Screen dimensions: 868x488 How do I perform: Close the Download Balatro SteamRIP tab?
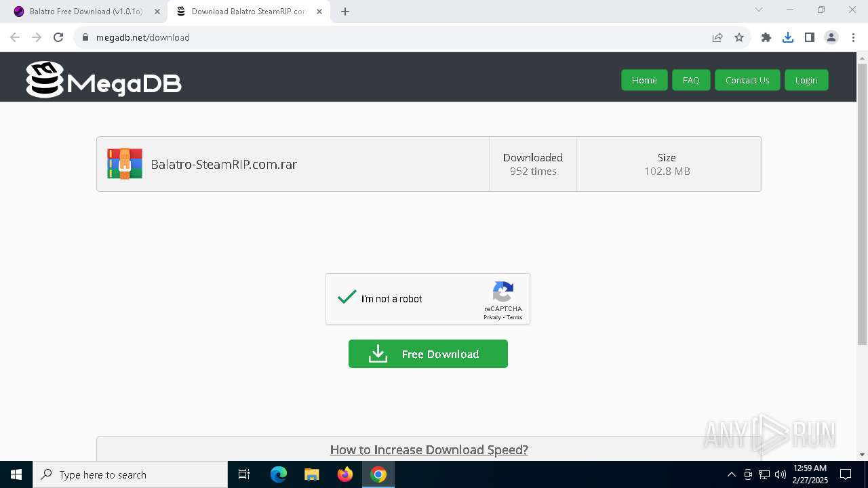[x=319, y=12]
